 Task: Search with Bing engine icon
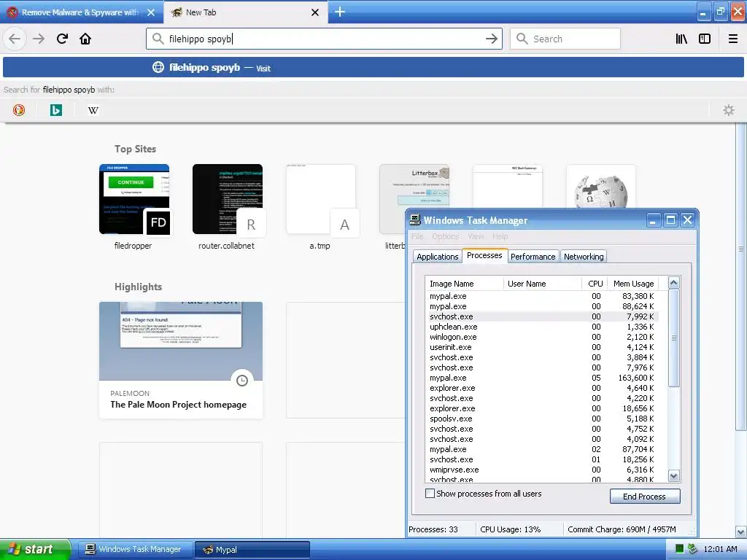[x=55, y=110]
